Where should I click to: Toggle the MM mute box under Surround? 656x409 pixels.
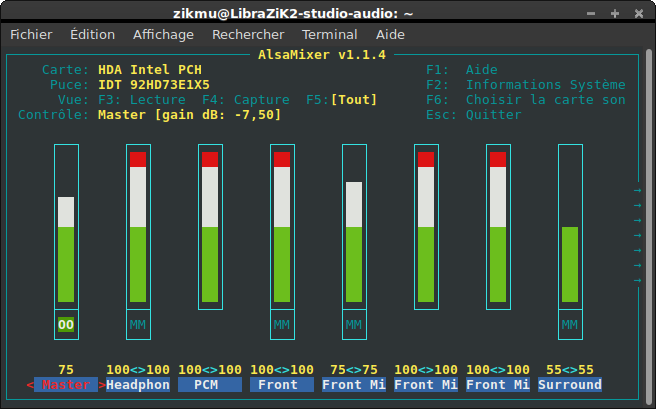[x=570, y=324]
